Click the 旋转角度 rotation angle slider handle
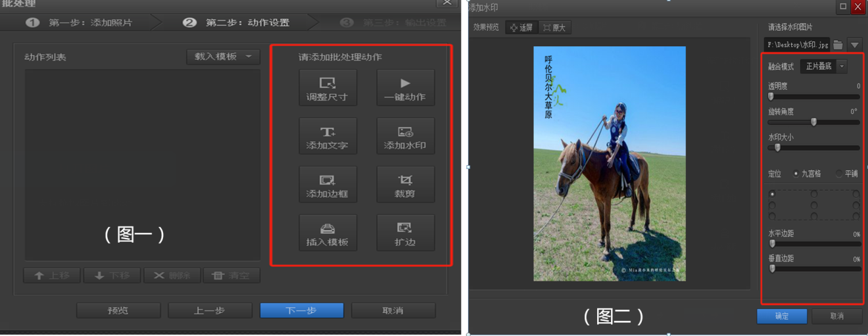Screen dimensions: 868x336 [813, 122]
